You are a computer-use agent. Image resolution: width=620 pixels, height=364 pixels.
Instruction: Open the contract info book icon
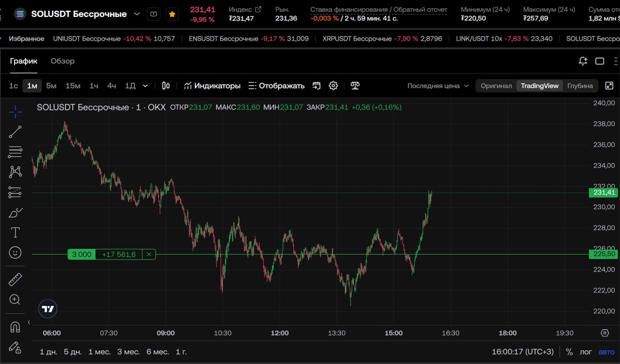154,14
